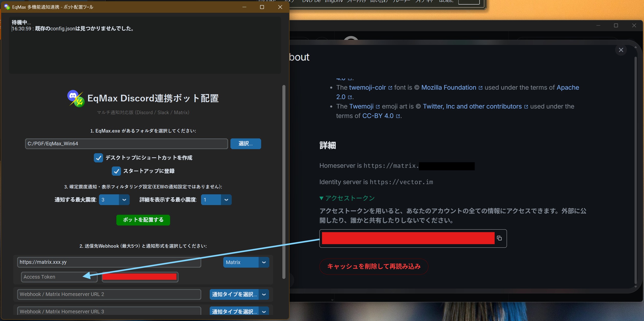The image size is (644, 321).
Task: Copy the access token with copy icon
Action: point(499,238)
